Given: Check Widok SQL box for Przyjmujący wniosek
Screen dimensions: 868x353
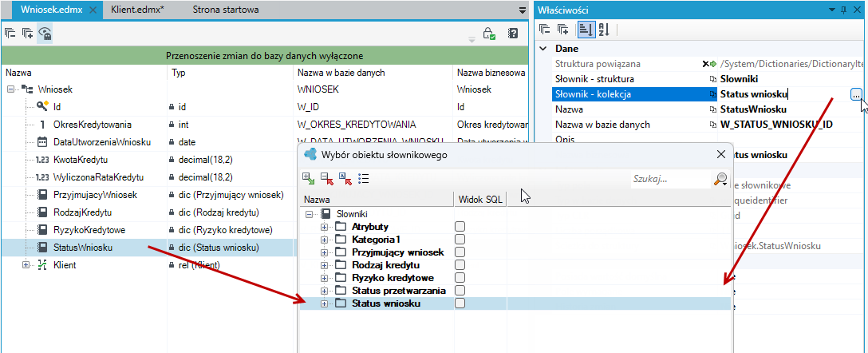Looking at the screenshot, I should (460, 252).
